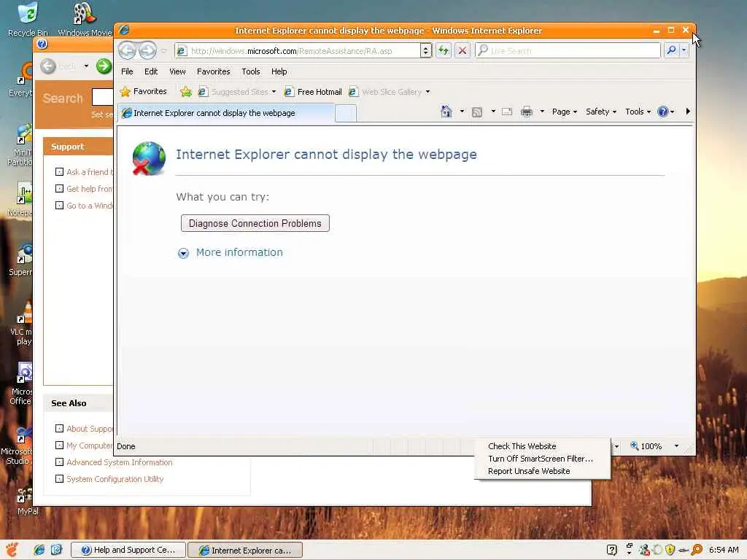Expand the command bar overflow arrow

(x=688, y=112)
